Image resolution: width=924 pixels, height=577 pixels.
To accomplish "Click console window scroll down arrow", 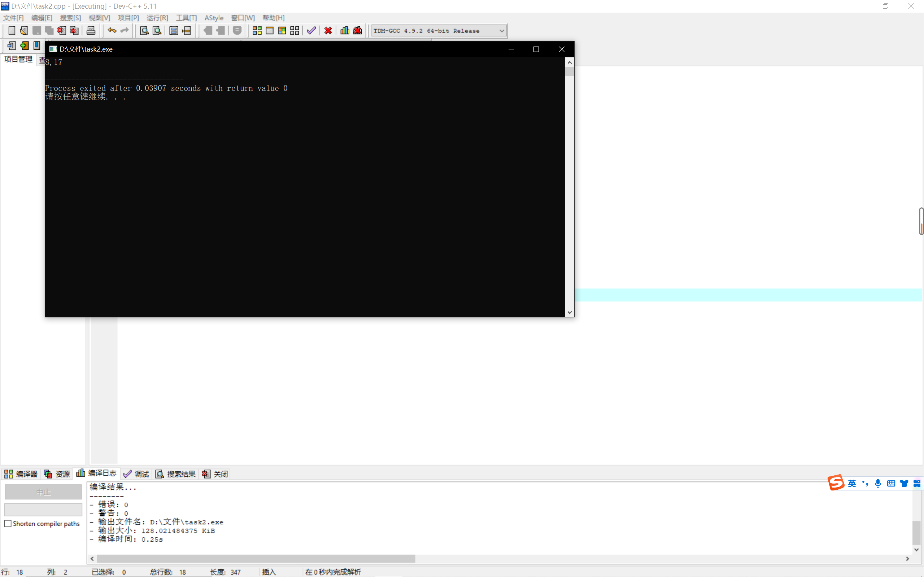I will [569, 312].
